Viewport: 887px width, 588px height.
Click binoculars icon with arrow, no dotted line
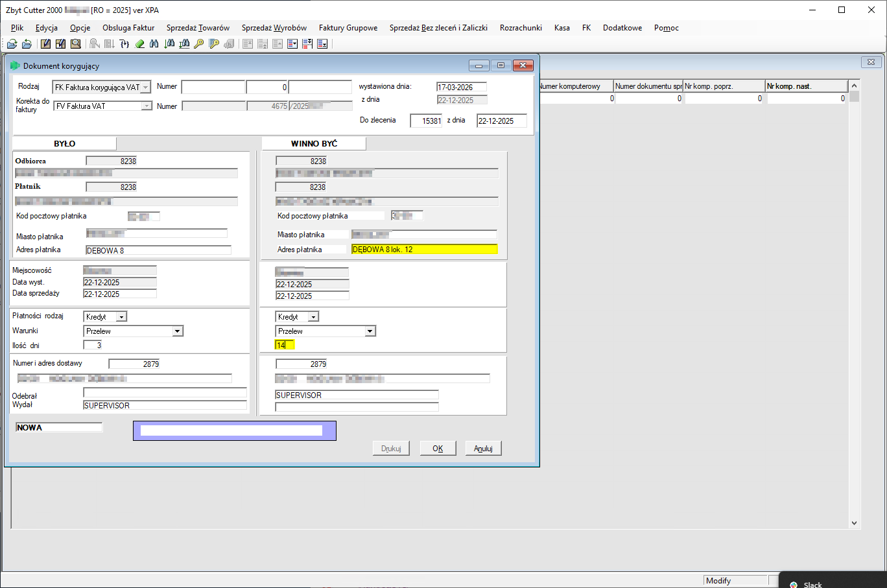[x=169, y=44]
